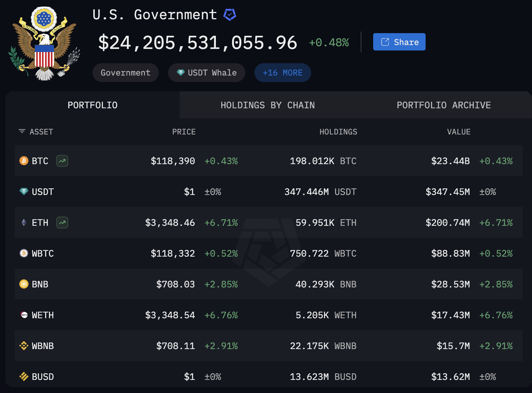Open the ETH asset name
532x393 pixels.
click(x=40, y=223)
